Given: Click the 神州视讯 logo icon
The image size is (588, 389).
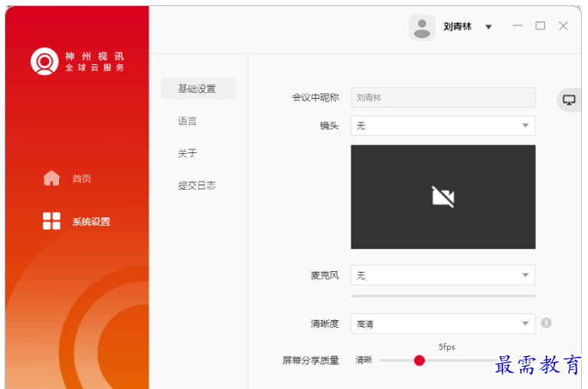Looking at the screenshot, I should coord(44,61).
